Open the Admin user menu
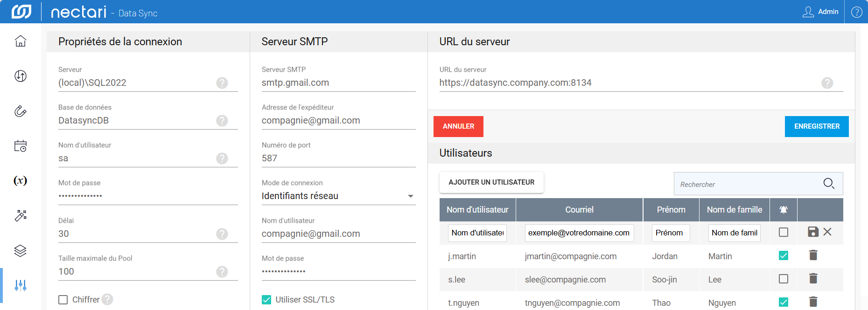This screenshot has width=868, height=310. (820, 12)
